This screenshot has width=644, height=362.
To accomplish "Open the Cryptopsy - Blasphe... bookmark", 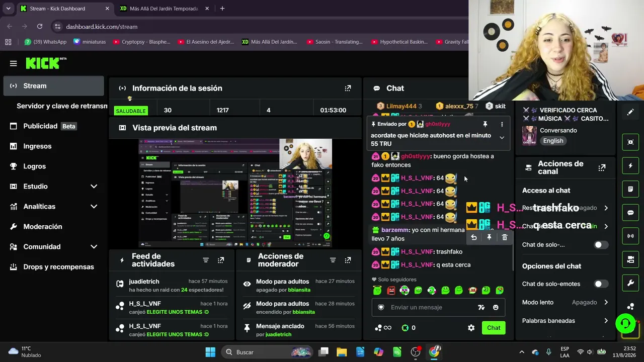I will [x=142, y=42].
